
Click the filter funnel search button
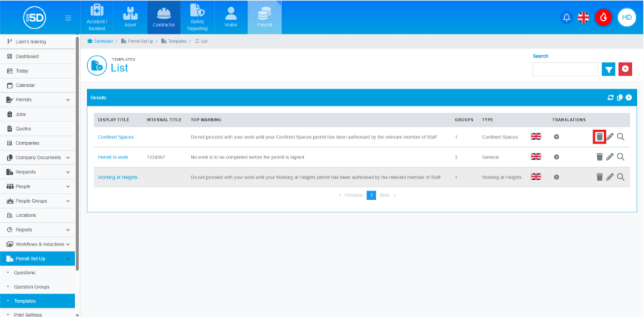pyautogui.click(x=608, y=69)
